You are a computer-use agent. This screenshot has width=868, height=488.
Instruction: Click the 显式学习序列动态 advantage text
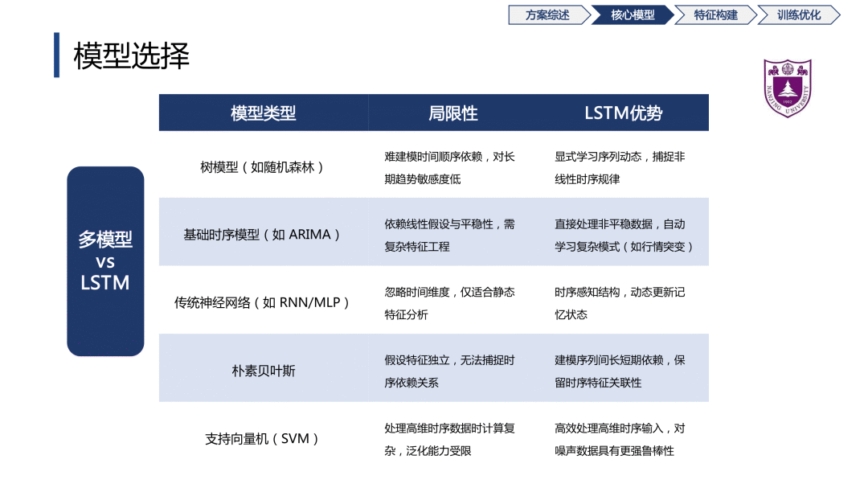(x=620, y=168)
